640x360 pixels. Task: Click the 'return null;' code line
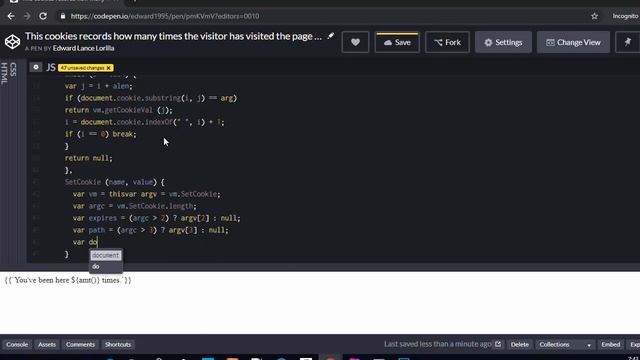tap(88, 158)
